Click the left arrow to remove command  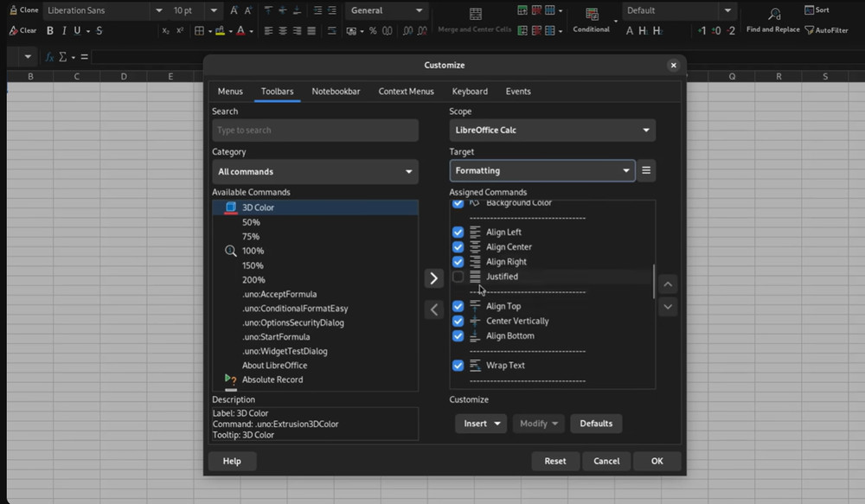(x=433, y=309)
